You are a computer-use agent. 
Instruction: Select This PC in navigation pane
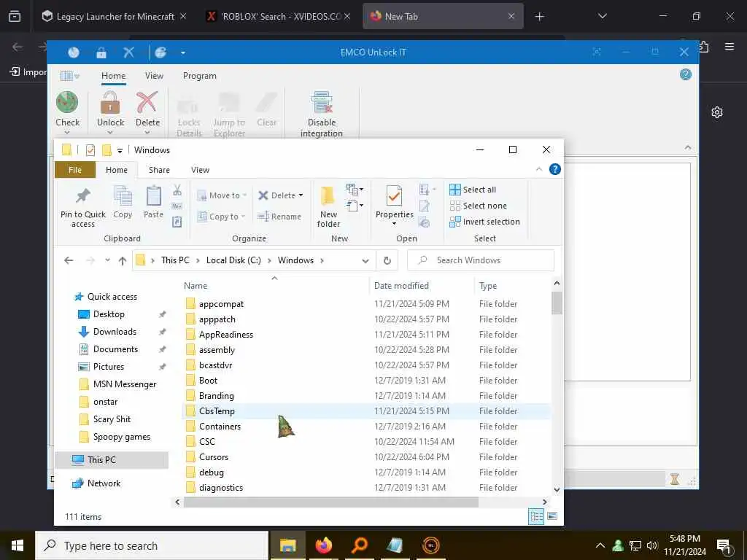coord(101,460)
